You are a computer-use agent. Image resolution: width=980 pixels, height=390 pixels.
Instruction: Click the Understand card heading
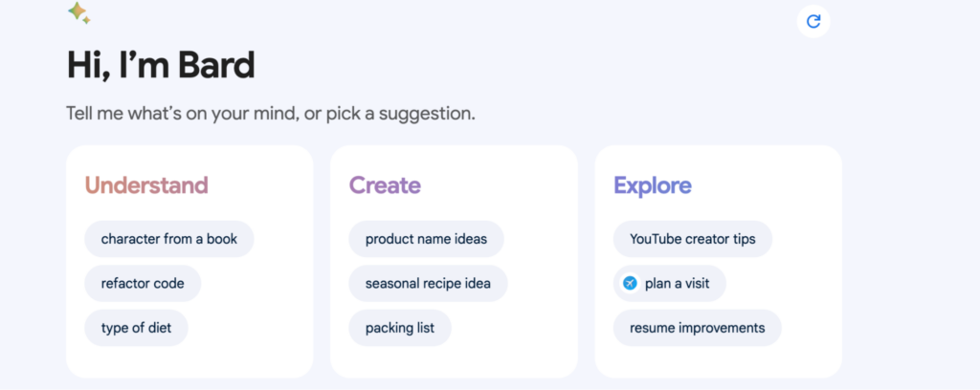coord(146,185)
